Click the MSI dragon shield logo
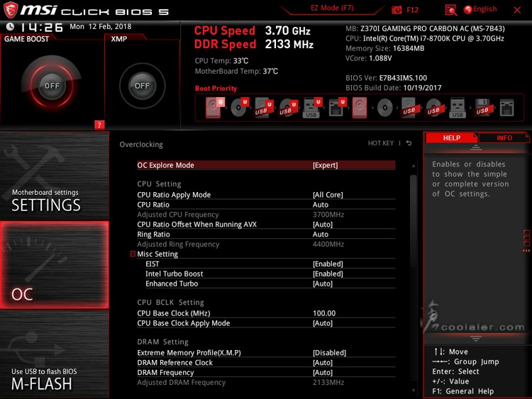Screen dimensions: 532x399 [x=11, y=9]
